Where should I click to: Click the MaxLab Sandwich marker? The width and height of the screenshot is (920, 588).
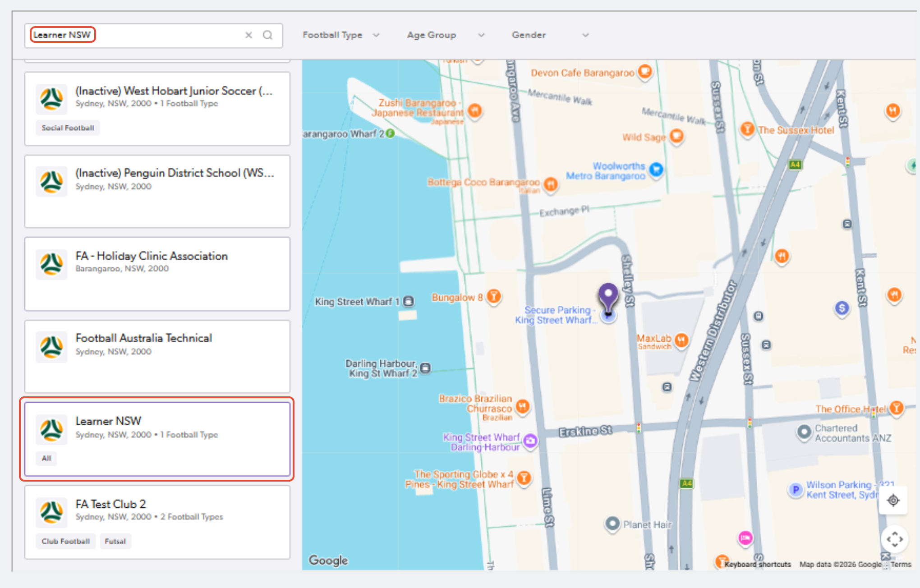pyautogui.click(x=682, y=340)
